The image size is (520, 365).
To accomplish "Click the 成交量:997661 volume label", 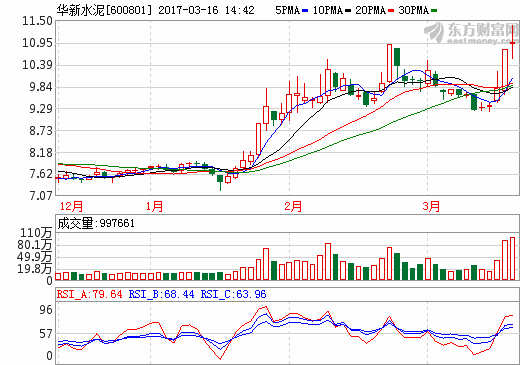I will point(96,223).
